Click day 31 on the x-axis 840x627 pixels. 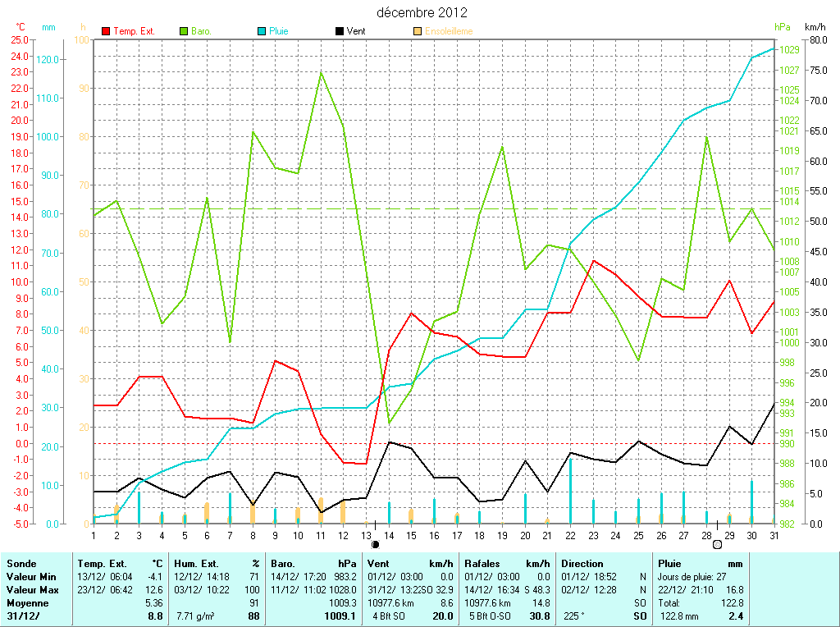click(772, 535)
